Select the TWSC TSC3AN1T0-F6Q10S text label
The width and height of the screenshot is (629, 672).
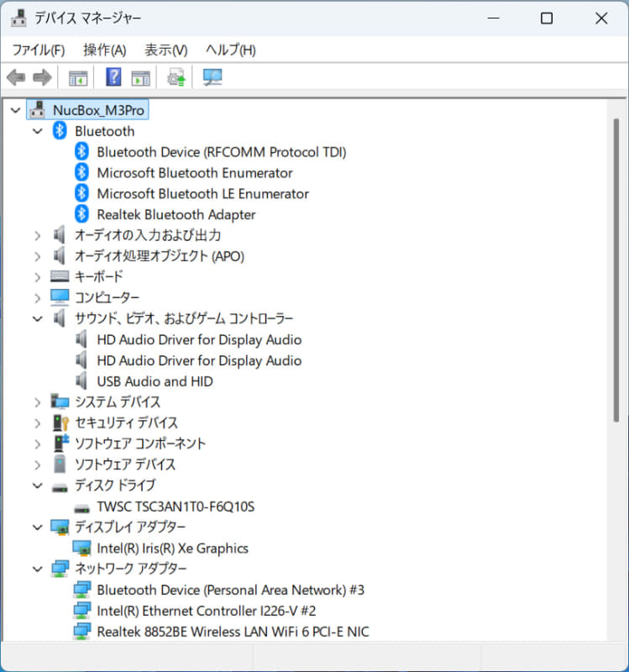[x=176, y=507]
